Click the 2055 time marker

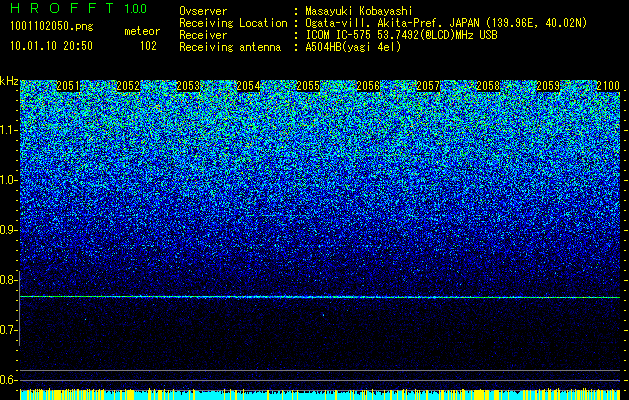308,86
